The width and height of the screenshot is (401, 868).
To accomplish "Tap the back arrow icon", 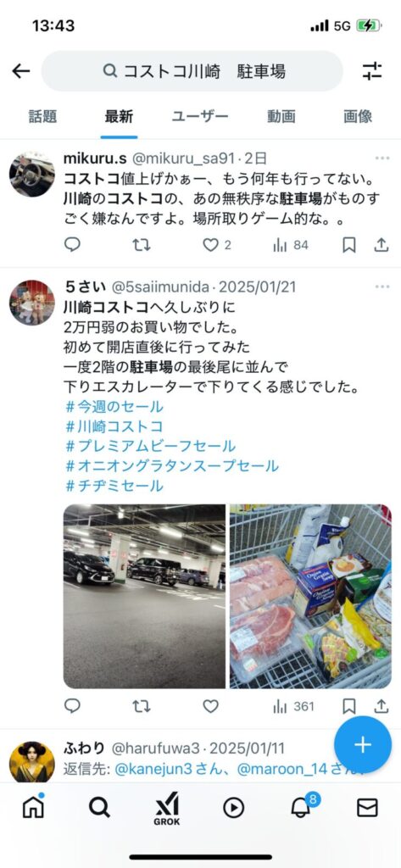I will pyautogui.click(x=21, y=71).
